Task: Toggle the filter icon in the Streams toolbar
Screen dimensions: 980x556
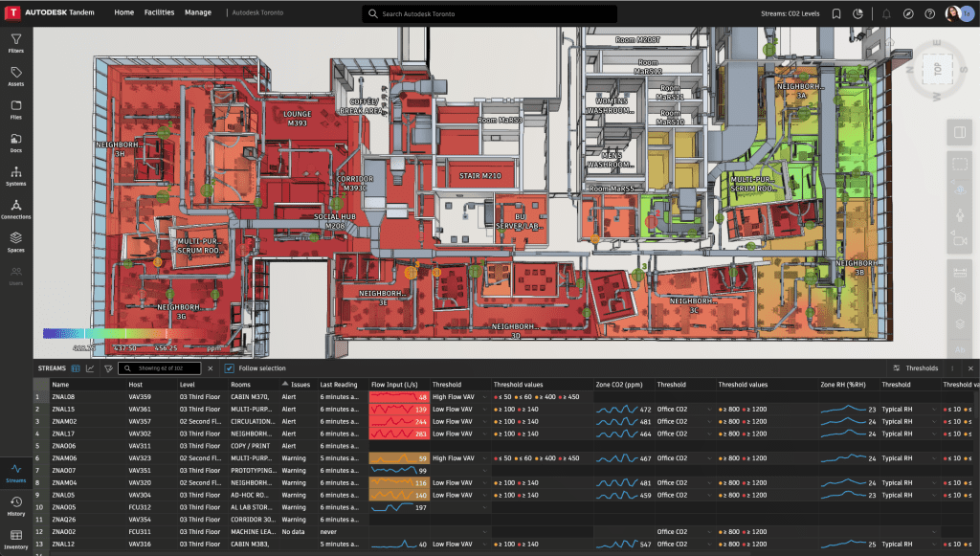Action: 108,369
